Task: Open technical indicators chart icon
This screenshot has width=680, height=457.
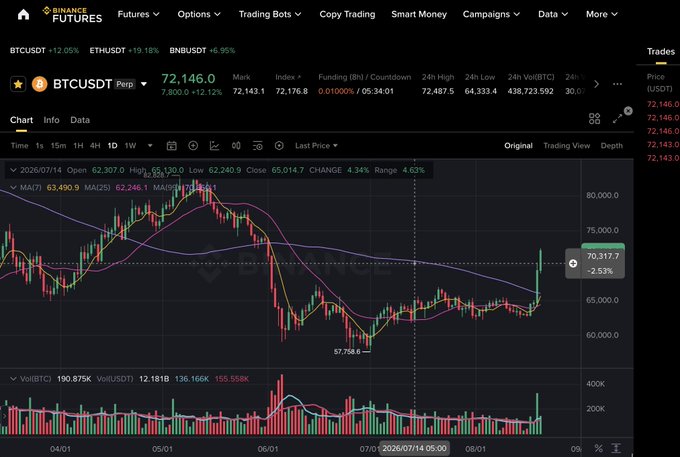Action: click(214, 146)
